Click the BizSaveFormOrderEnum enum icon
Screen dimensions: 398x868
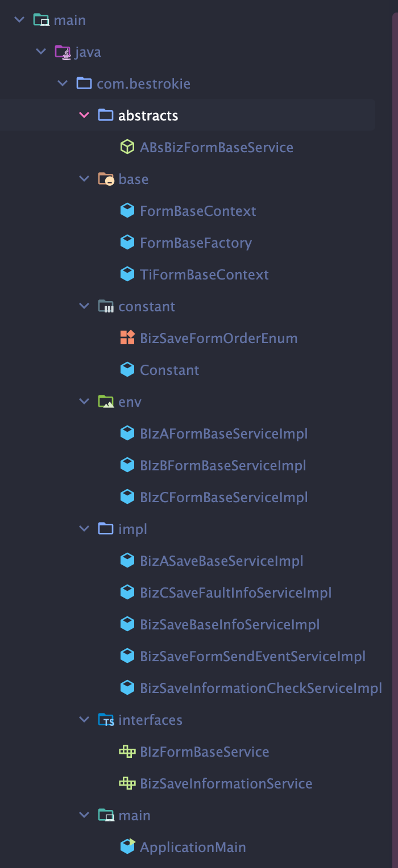tap(127, 338)
